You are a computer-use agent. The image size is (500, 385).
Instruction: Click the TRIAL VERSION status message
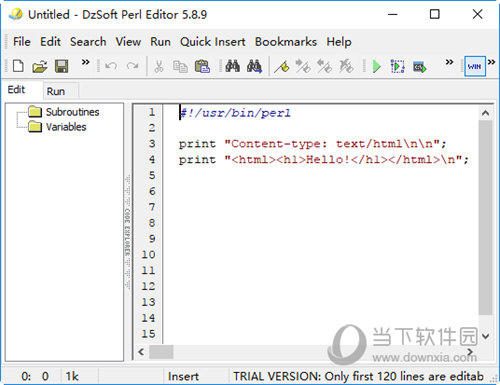click(358, 376)
